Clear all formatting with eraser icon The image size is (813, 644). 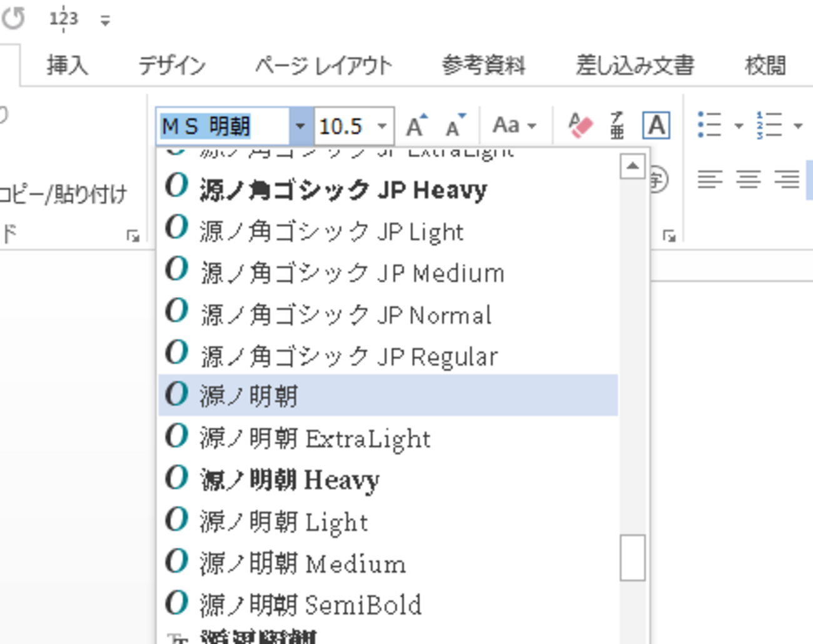[580, 126]
